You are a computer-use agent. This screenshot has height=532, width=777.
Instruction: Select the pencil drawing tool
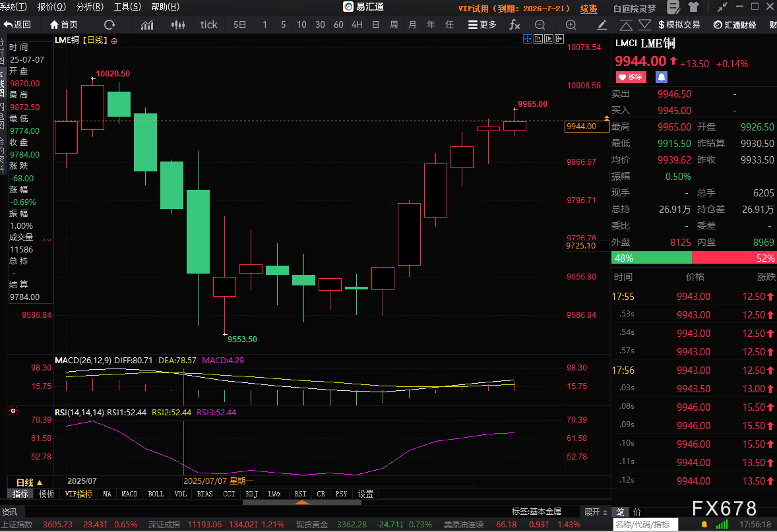(602, 24)
